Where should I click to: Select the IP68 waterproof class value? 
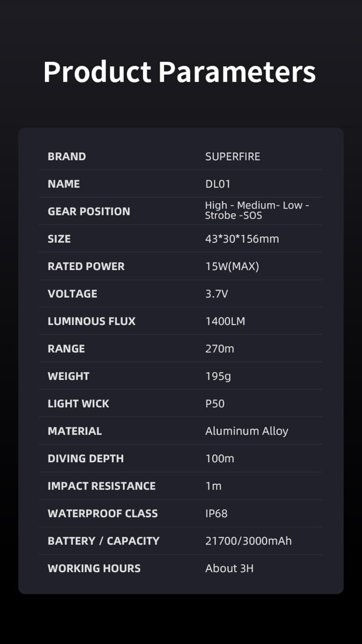(x=216, y=514)
